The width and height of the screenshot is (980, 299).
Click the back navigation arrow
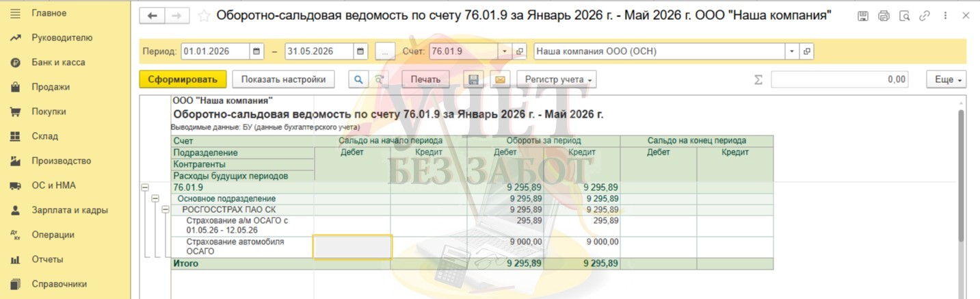pyautogui.click(x=153, y=16)
